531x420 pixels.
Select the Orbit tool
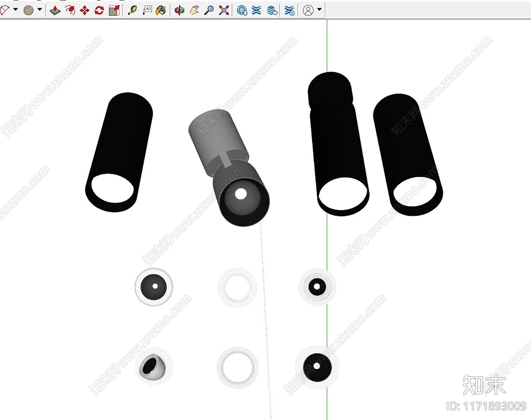pyautogui.click(x=179, y=11)
